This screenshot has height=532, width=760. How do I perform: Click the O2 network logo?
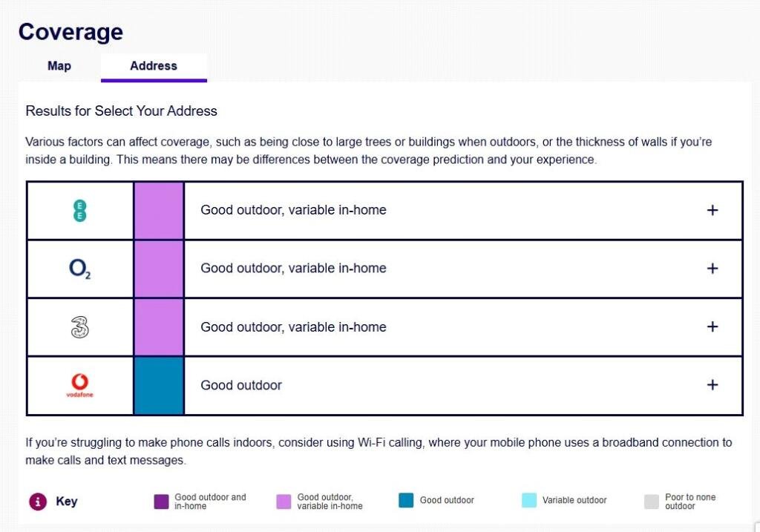pyautogui.click(x=79, y=269)
